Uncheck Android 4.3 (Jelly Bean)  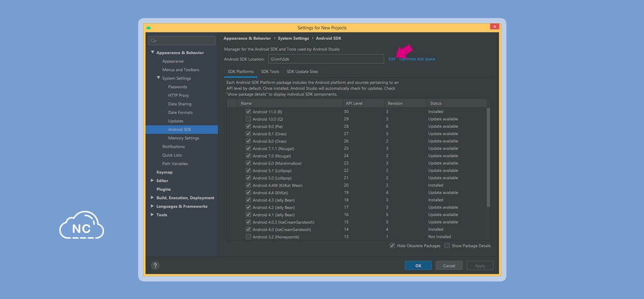click(248, 200)
